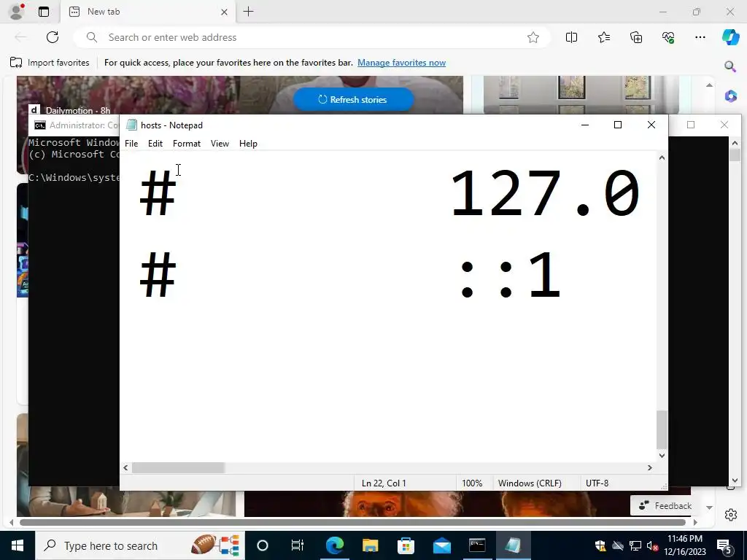The width and height of the screenshot is (747, 560).
Task: Open Microsoft 365 sidebar icon
Action: click(730, 96)
